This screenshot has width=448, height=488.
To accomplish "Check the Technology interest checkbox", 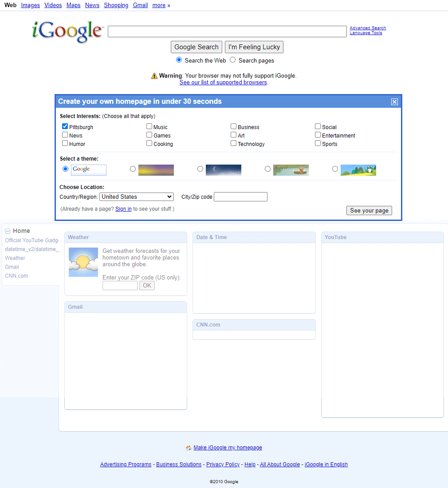I will (233, 143).
